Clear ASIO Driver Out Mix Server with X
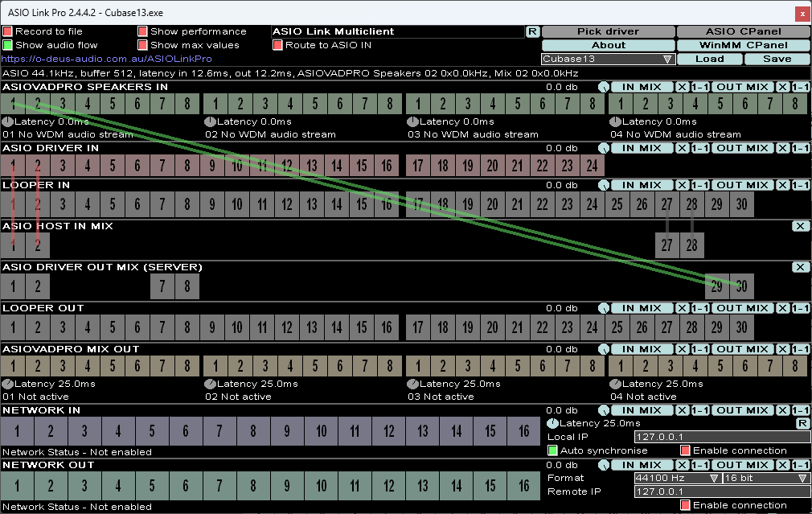Screen dimensions: 812x514 (801, 267)
